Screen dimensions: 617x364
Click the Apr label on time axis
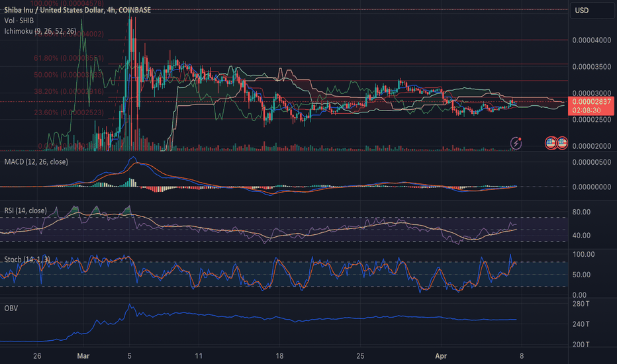[x=441, y=356]
